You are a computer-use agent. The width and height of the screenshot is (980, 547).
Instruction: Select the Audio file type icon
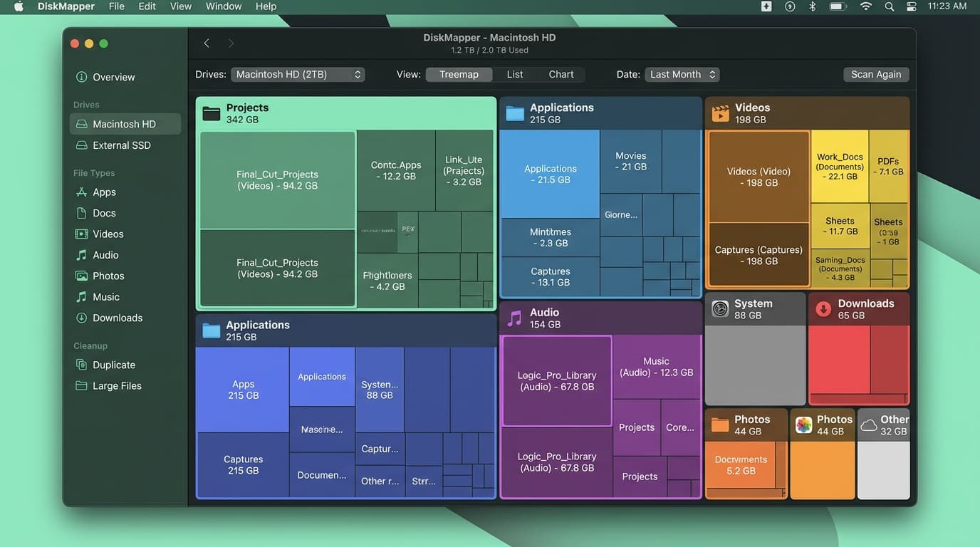(82, 255)
